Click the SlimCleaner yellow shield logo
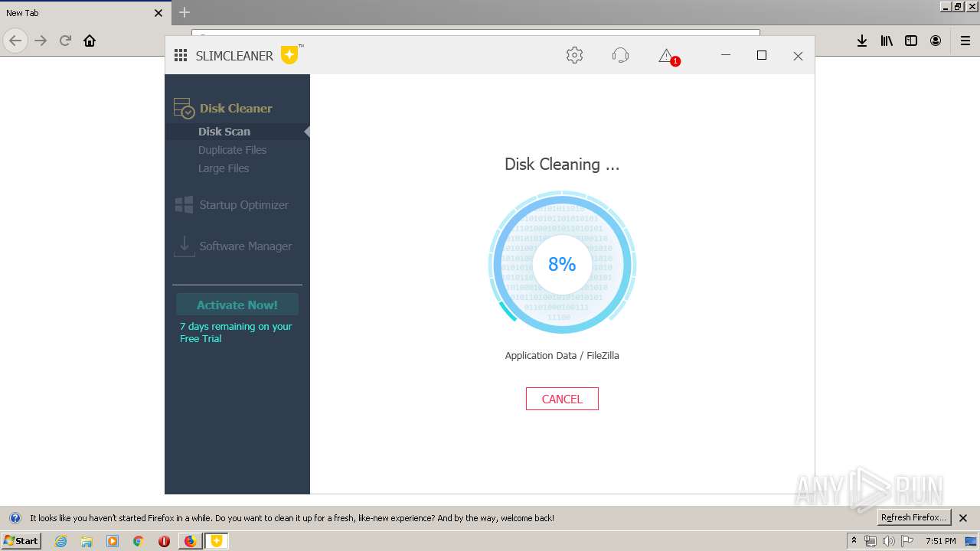 [289, 54]
